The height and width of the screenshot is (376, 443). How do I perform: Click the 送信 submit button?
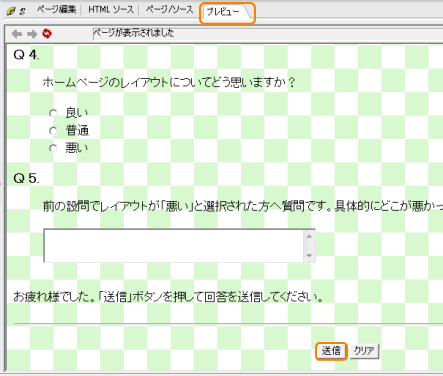[331, 351]
